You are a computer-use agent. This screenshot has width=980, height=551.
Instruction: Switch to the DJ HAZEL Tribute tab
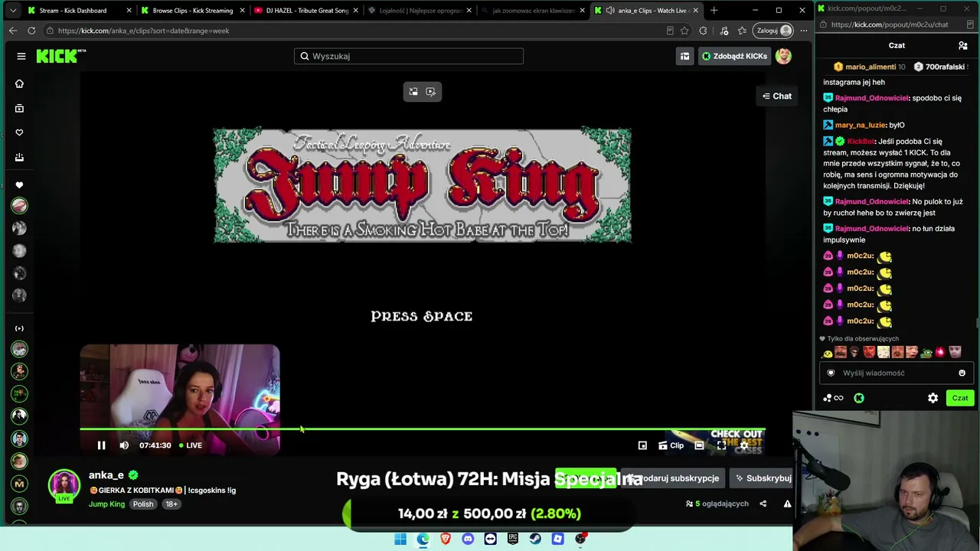point(306,11)
